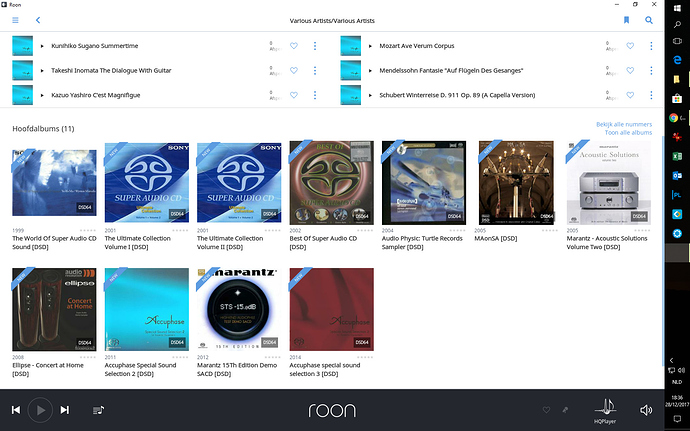690x431 pixels.
Task: Rate Ellipse Concert at Home stars
Action: click(88, 357)
